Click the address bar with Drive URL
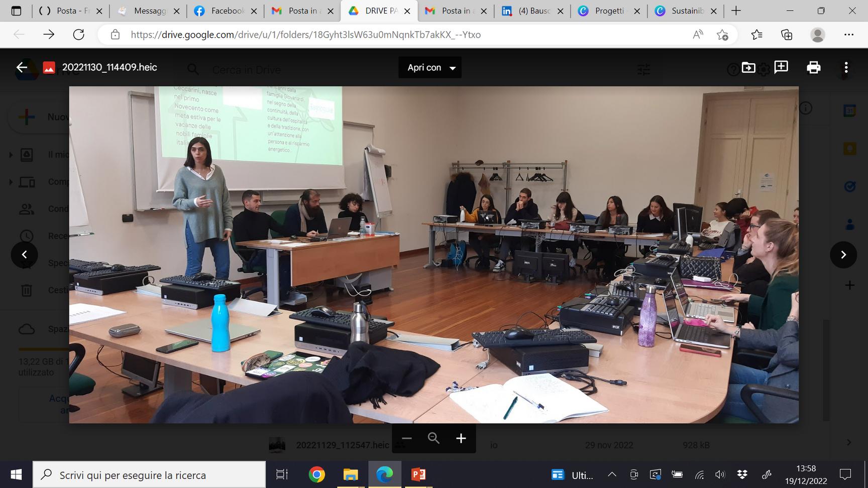Image resolution: width=868 pixels, height=488 pixels. [x=305, y=35]
